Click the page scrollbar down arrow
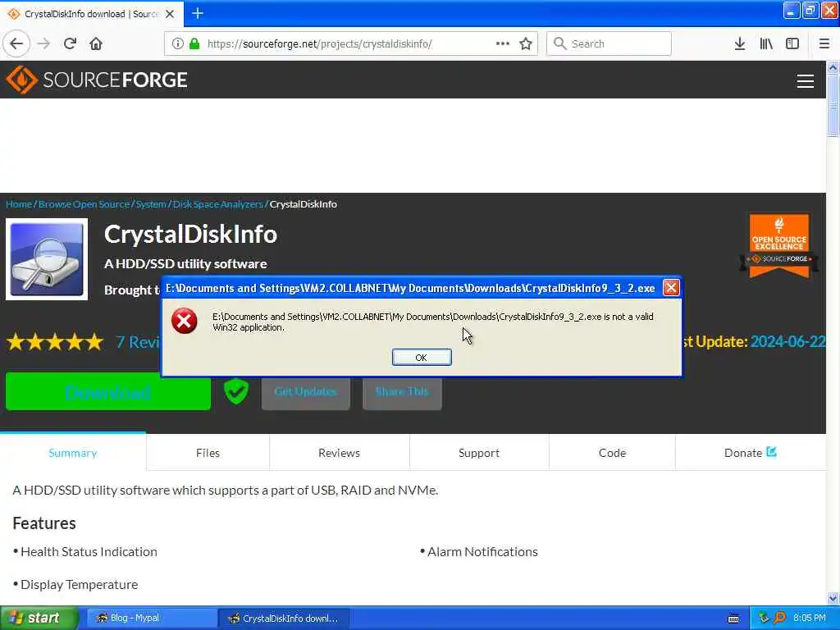840x630 pixels. (833, 598)
